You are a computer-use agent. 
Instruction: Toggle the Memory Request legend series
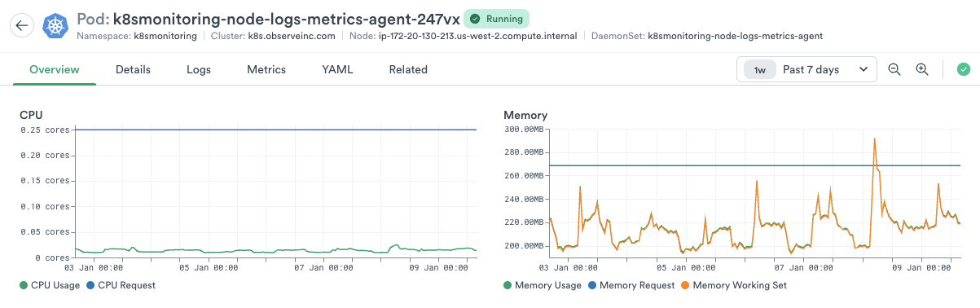[x=631, y=285]
